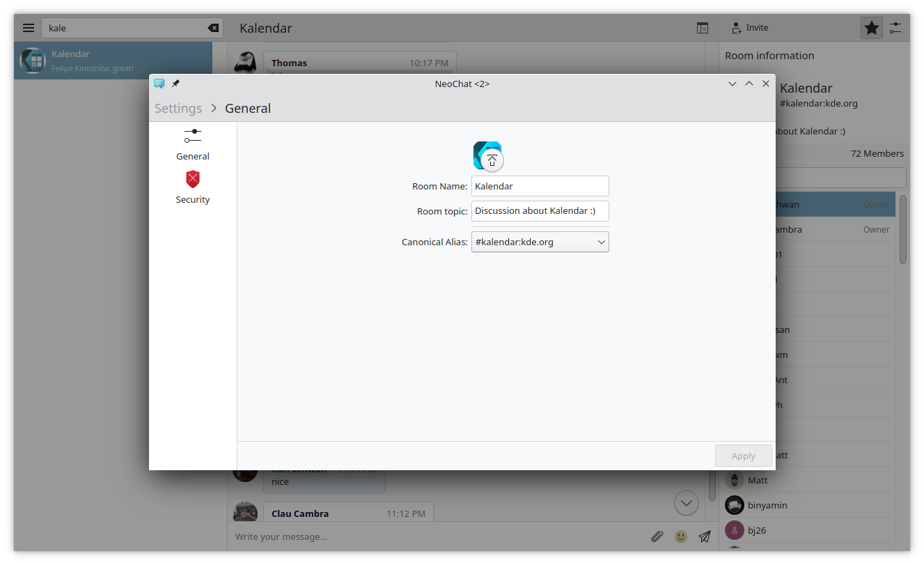
Task: Click the attach file paperclip icon
Action: tap(657, 536)
